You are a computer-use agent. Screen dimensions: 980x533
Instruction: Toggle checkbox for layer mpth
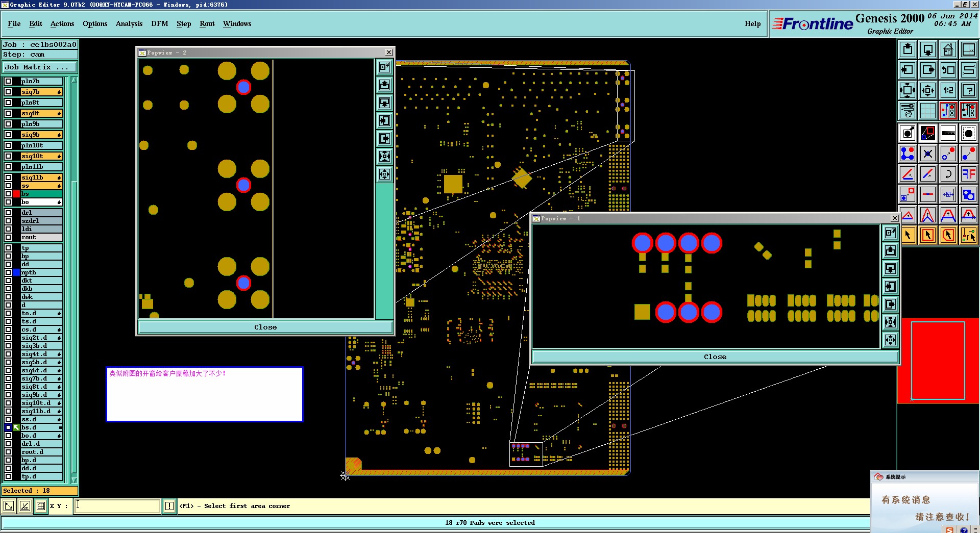click(x=8, y=272)
